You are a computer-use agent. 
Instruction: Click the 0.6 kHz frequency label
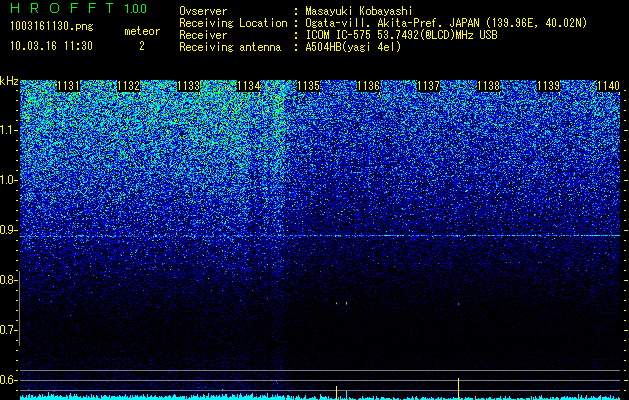point(7,380)
